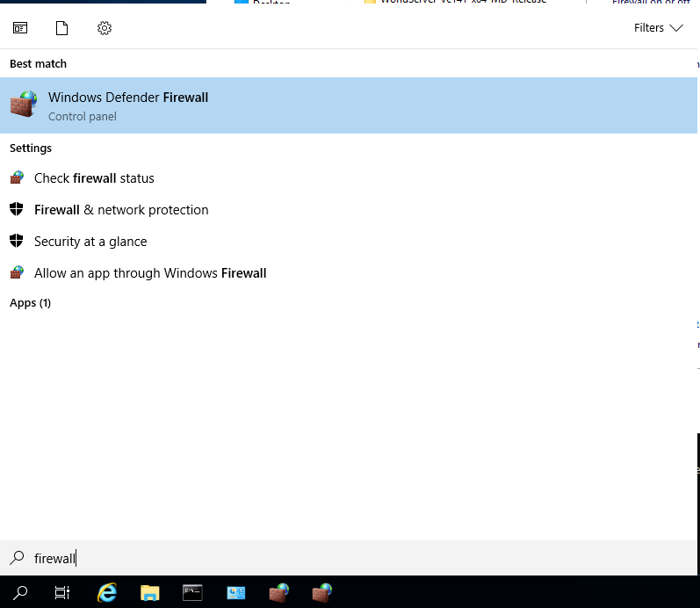Click the taskbar Search button

pos(20,593)
